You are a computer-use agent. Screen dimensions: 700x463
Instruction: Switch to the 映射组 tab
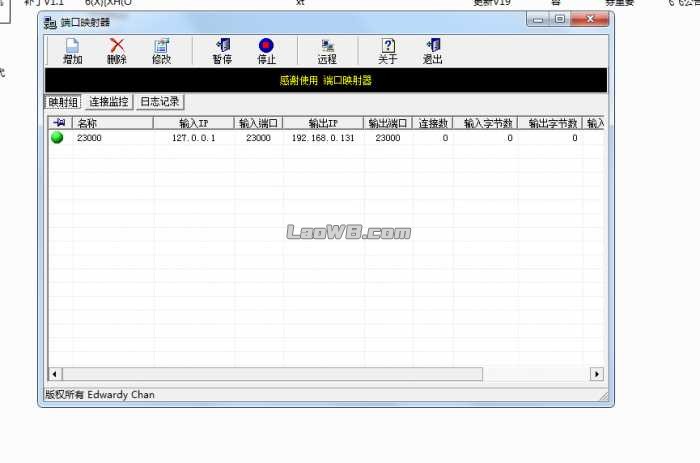(63, 102)
